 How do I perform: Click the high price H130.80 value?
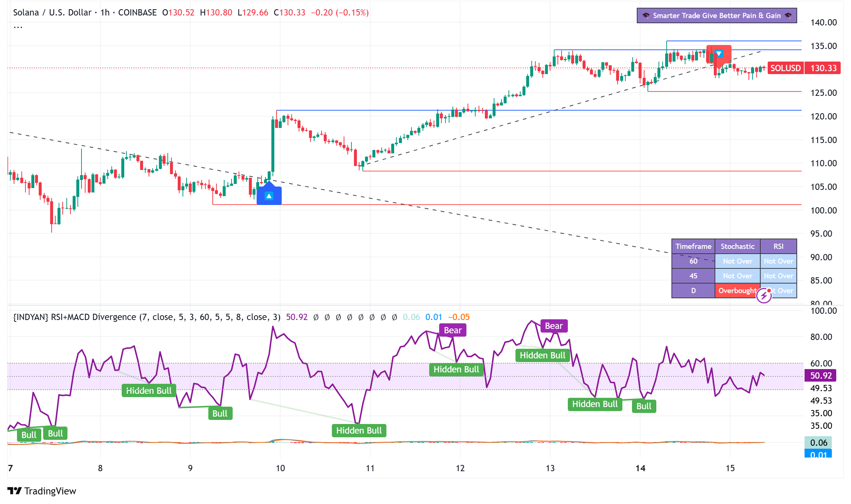click(x=216, y=13)
